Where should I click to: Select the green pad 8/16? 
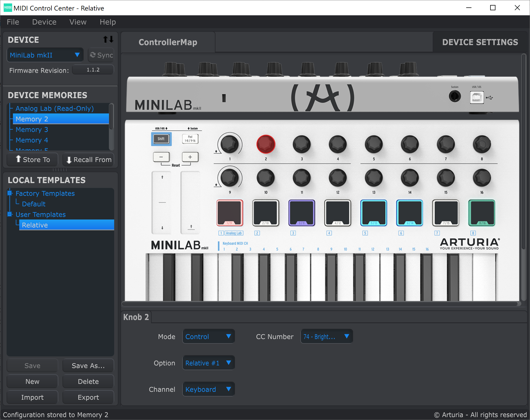[481, 213]
